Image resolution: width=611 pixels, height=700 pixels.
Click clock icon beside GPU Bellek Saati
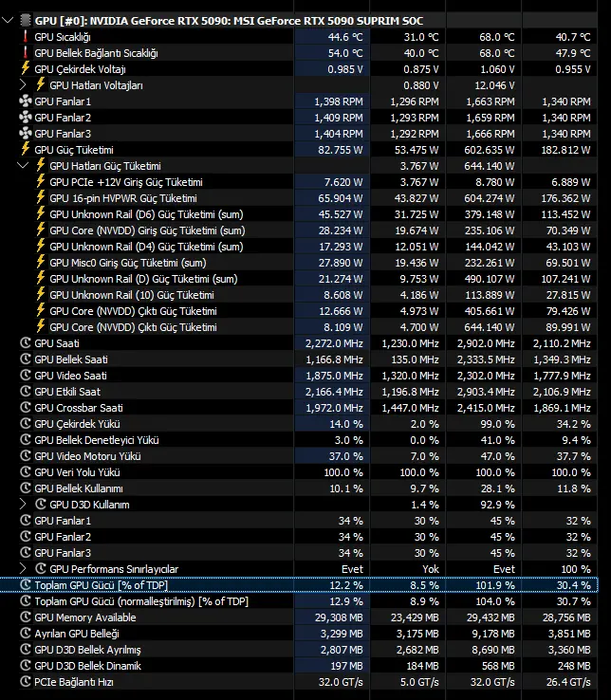point(26,359)
